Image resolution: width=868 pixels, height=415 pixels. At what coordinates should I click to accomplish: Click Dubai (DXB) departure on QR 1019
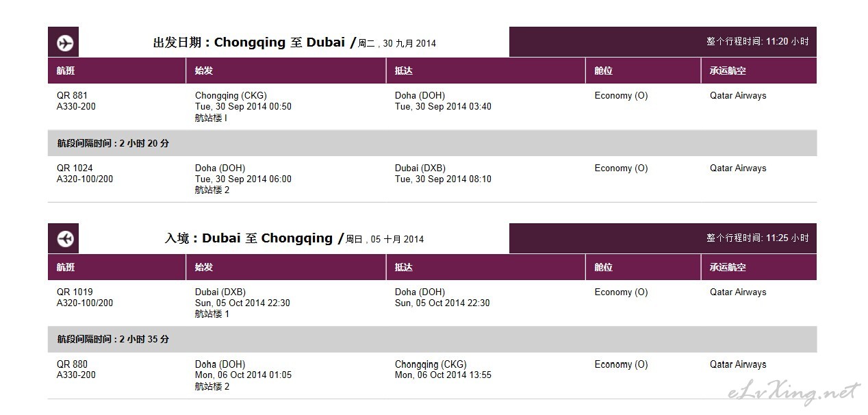point(220,292)
